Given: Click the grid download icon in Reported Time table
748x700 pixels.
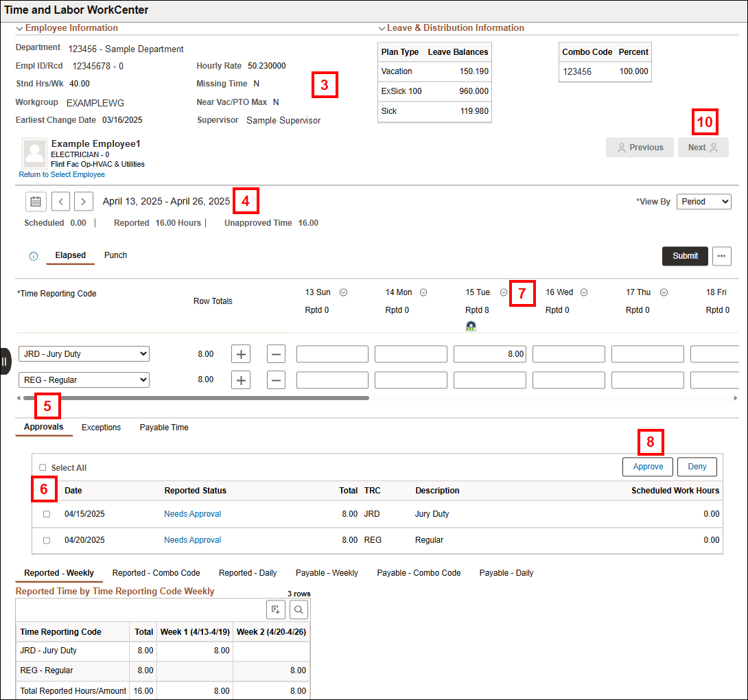Looking at the screenshot, I should (276, 609).
